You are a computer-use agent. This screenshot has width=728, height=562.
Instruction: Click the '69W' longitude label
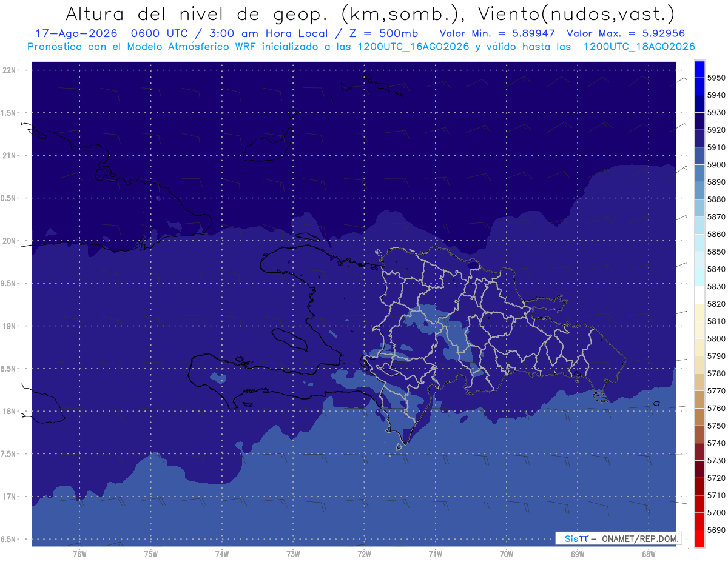[578, 554]
